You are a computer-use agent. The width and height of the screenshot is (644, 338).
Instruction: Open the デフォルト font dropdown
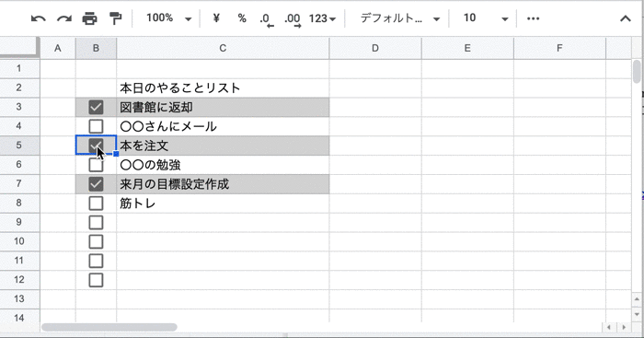click(400, 18)
